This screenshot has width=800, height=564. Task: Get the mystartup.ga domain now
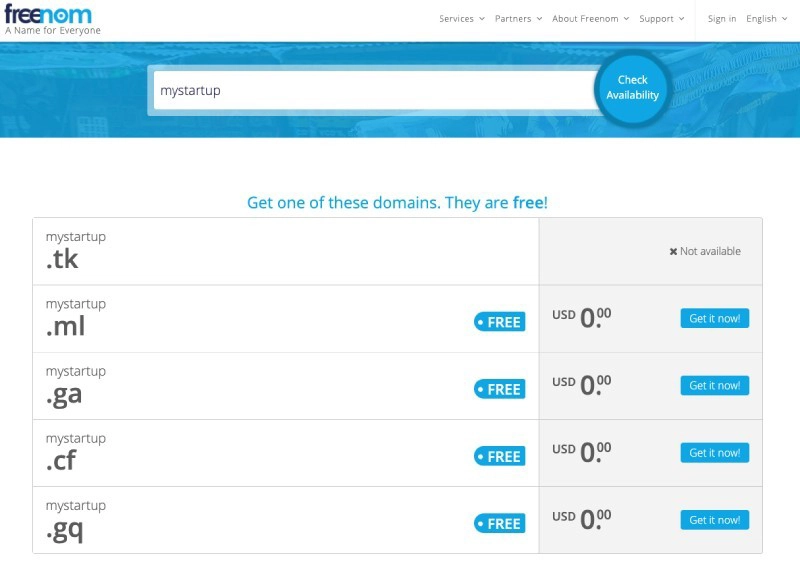coord(715,385)
